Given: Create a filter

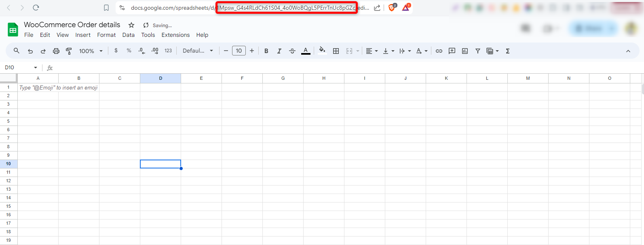Looking at the screenshot, I should coord(478,51).
